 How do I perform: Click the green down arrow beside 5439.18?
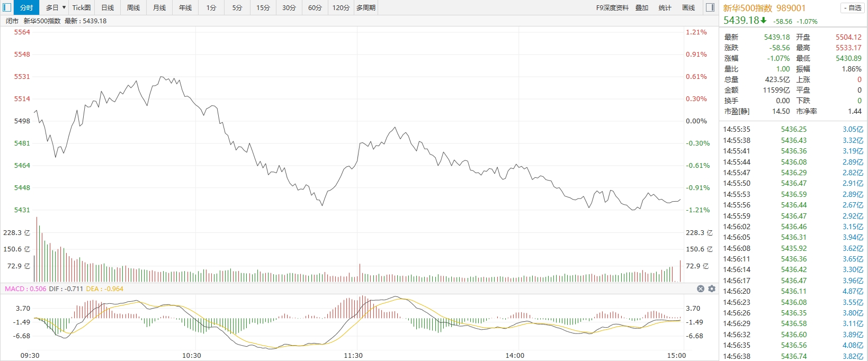pos(764,21)
